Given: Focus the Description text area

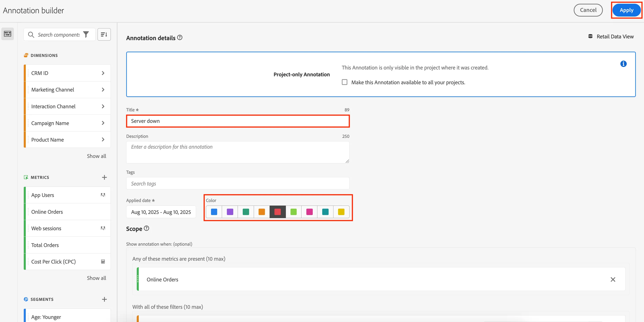Looking at the screenshot, I should click(238, 152).
